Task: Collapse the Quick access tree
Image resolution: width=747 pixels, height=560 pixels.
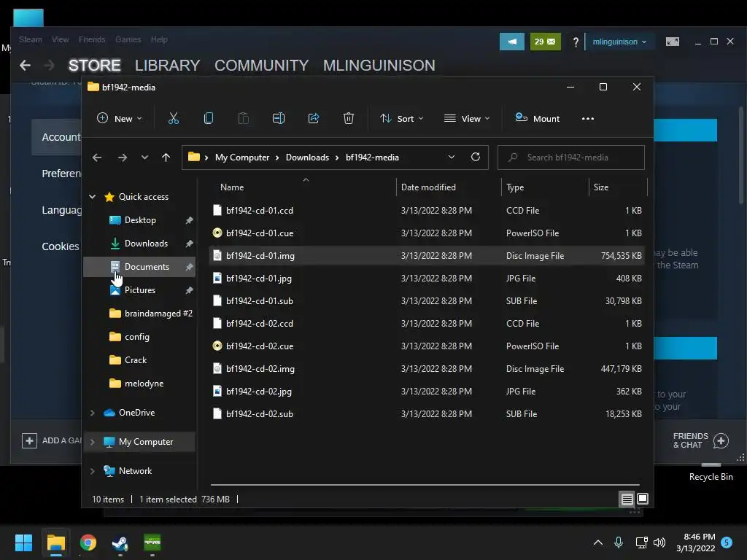Action: point(93,197)
